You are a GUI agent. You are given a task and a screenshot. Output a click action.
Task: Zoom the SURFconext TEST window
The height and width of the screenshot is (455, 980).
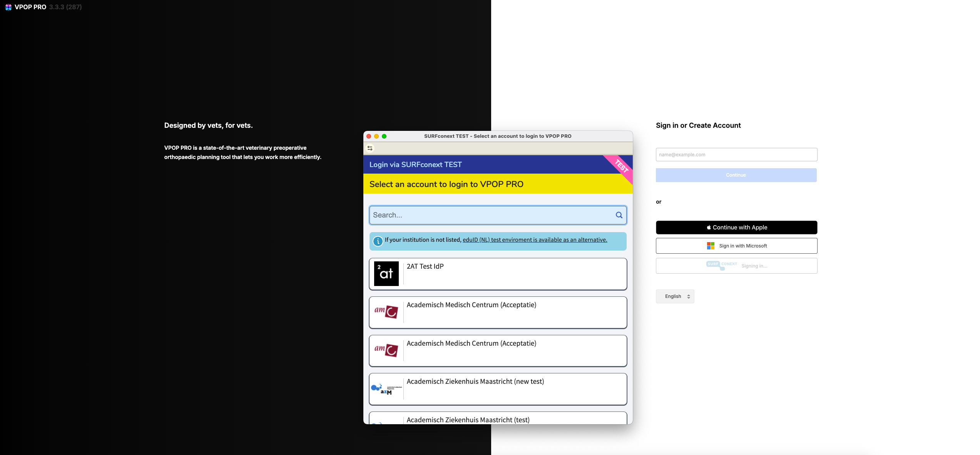pyautogui.click(x=384, y=136)
